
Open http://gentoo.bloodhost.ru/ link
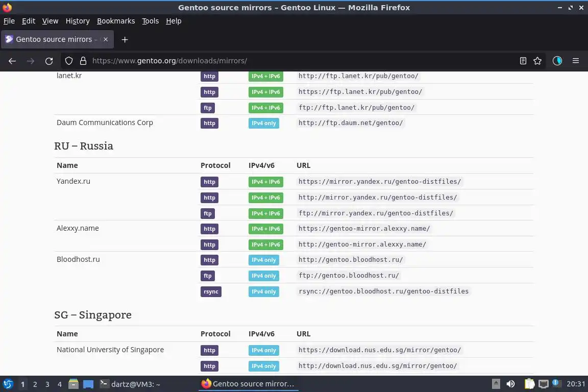(351, 260)
